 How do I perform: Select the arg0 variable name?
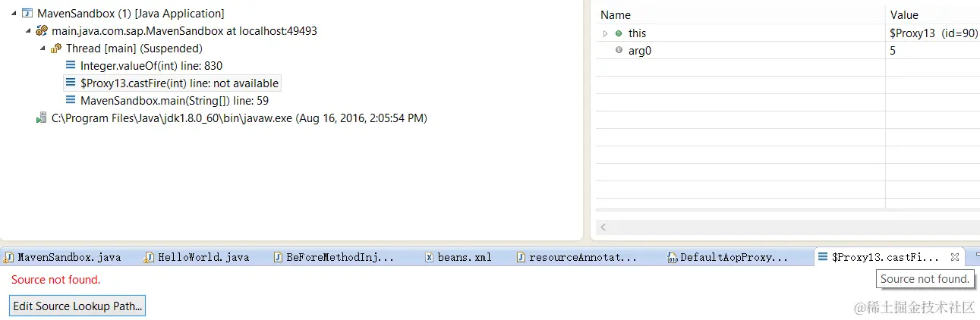[x=641, y=50]
